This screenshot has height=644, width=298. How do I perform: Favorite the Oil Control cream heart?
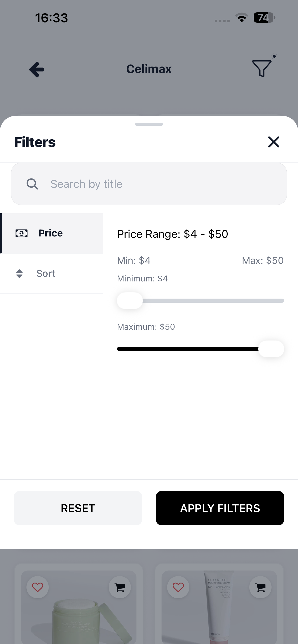click(x=178, y=587)
